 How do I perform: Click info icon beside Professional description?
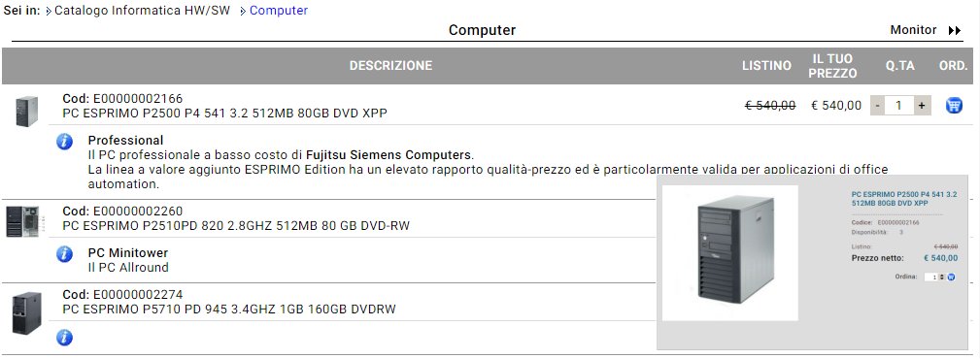(x=64, y=141)
